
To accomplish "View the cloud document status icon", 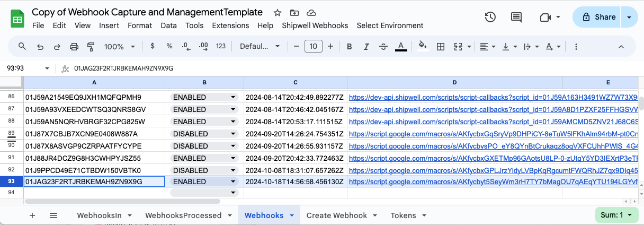I will [x=311, y=13].
